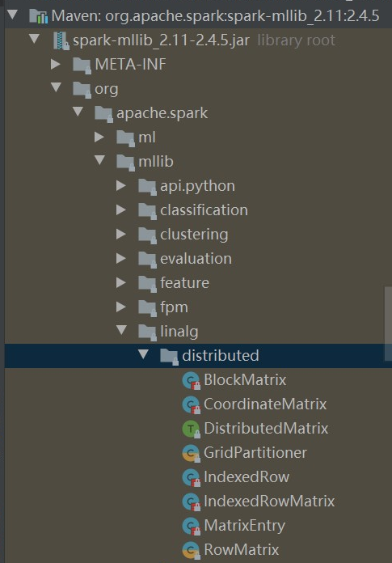This screenshot has height=563, width=392.
Task: Click the GridPartitioner class icon
Action: click(x=192, y=454)
